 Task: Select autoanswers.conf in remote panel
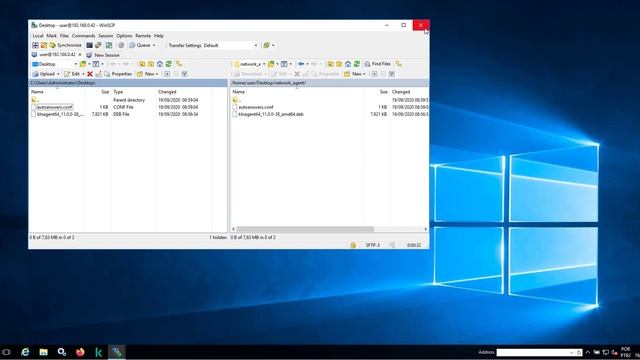[256, 107]
